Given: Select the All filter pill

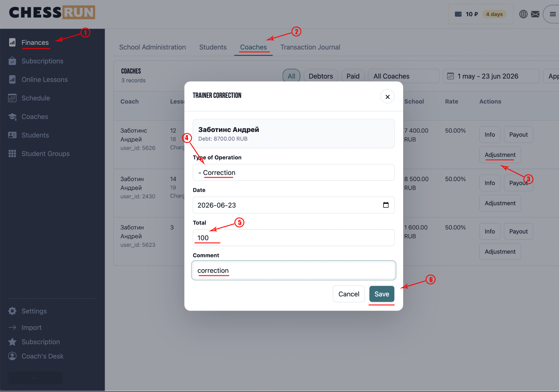Looking at the screenshot, I should (291, 76).
